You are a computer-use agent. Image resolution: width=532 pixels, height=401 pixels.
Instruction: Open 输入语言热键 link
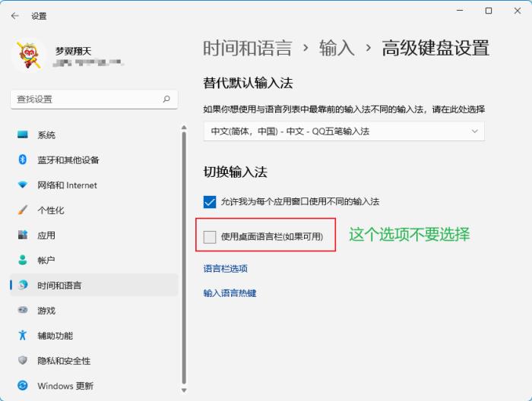tap(230, 293)
